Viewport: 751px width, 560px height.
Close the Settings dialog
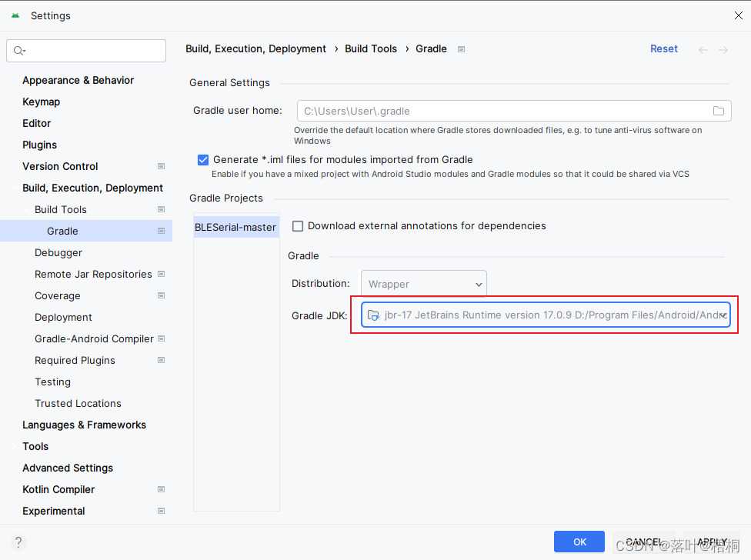pyautogui.click(x=738, y=16)
